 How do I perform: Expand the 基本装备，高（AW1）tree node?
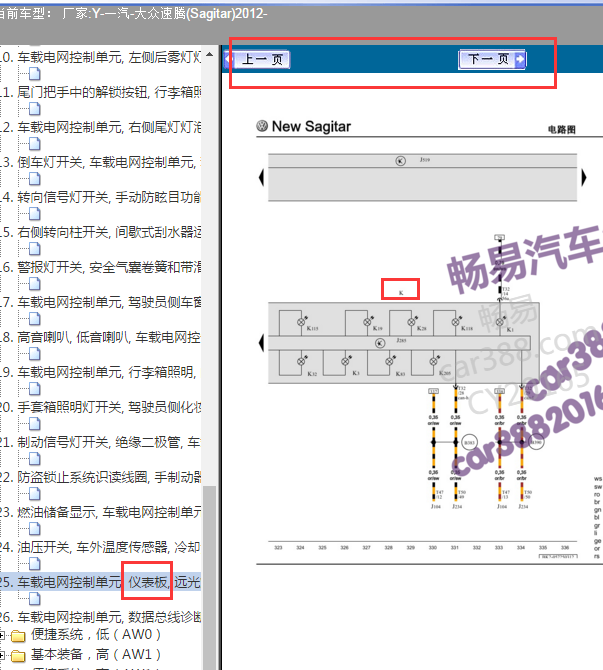coord(2,655)
